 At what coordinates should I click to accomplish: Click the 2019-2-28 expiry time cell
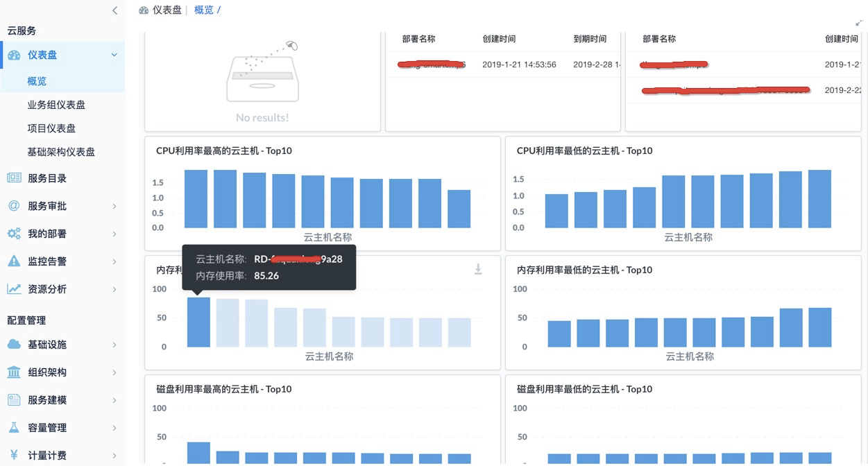596,64
